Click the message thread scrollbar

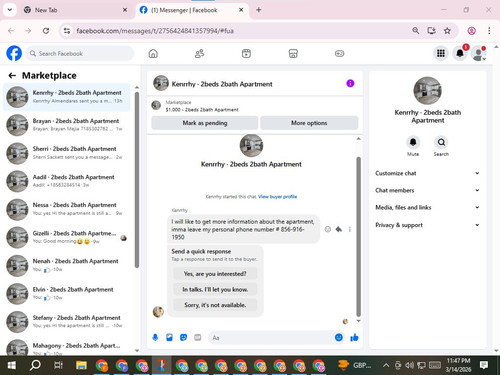coord(359,237)
